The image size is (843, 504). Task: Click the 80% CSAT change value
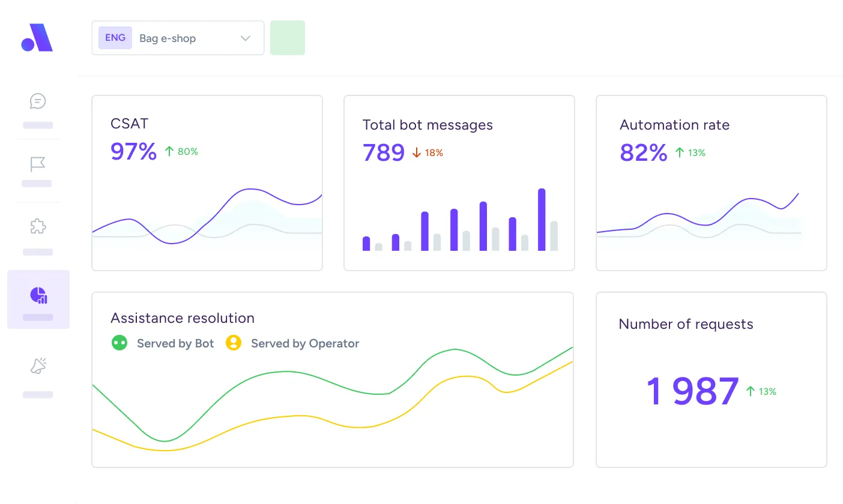click(x=188, y=152)
